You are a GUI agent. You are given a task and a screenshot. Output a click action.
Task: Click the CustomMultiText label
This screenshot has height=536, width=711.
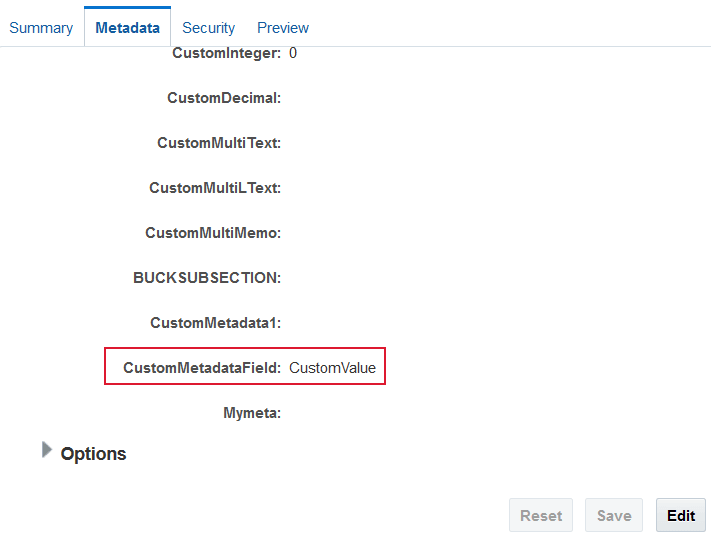pos(219,143)
